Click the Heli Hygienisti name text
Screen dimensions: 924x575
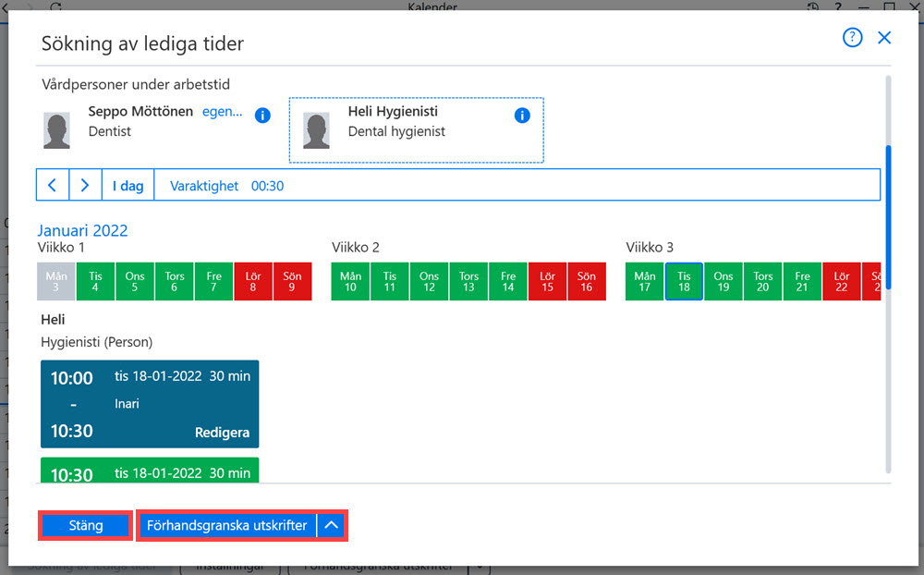(x=393, y=112)
